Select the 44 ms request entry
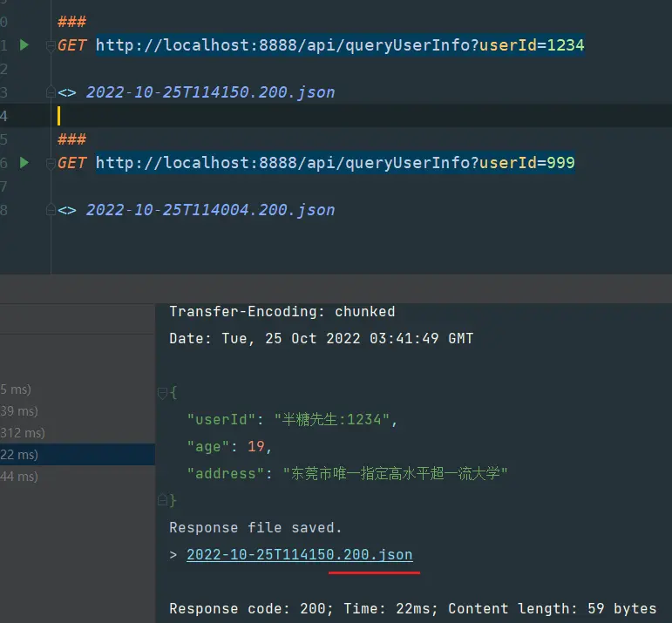Viewport: 672px width, 623px height. pyautogui.click(x=19, y=477)
